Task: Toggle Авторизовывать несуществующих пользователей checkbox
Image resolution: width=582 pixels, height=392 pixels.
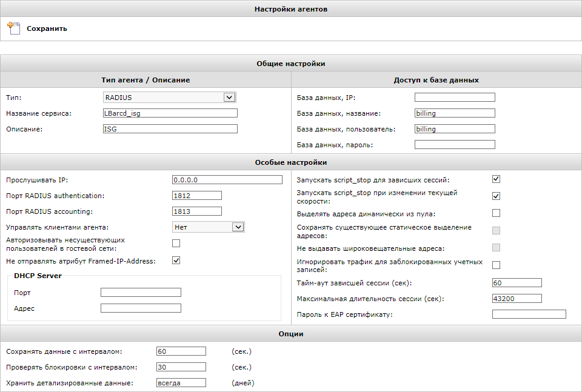Action: 176,244
